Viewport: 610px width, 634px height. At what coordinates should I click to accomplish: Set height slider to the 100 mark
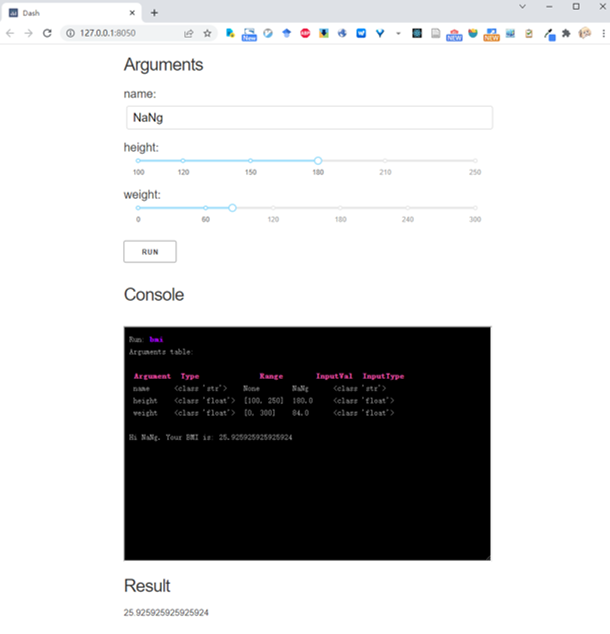138,161
